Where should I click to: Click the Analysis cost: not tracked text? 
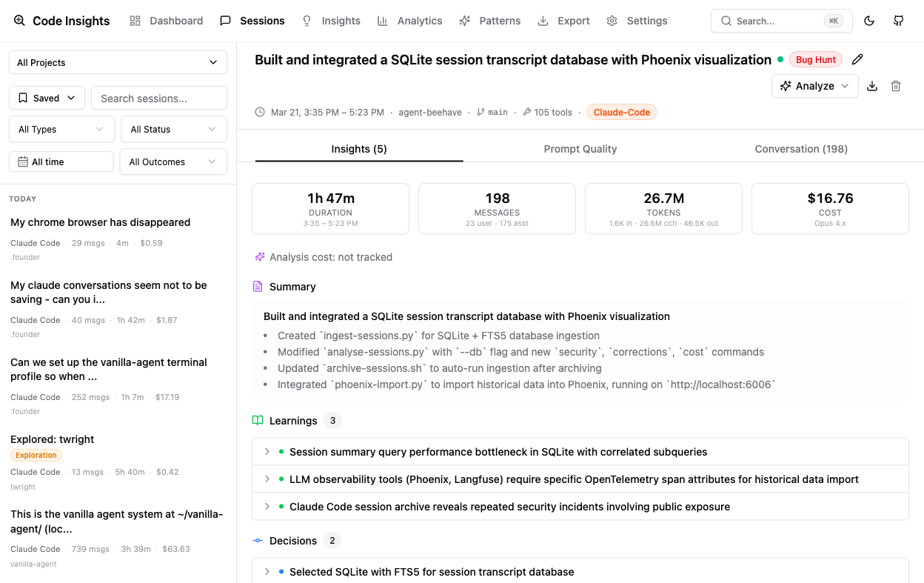point(331,257)
